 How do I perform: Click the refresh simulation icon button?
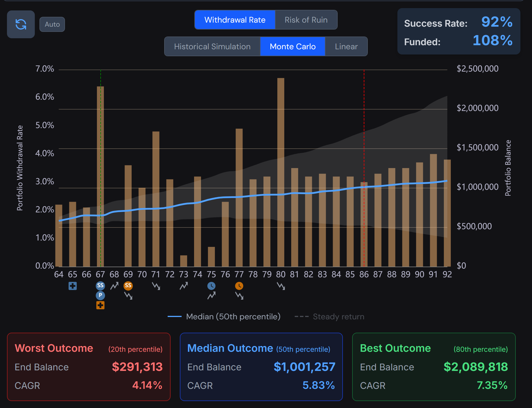21,24
